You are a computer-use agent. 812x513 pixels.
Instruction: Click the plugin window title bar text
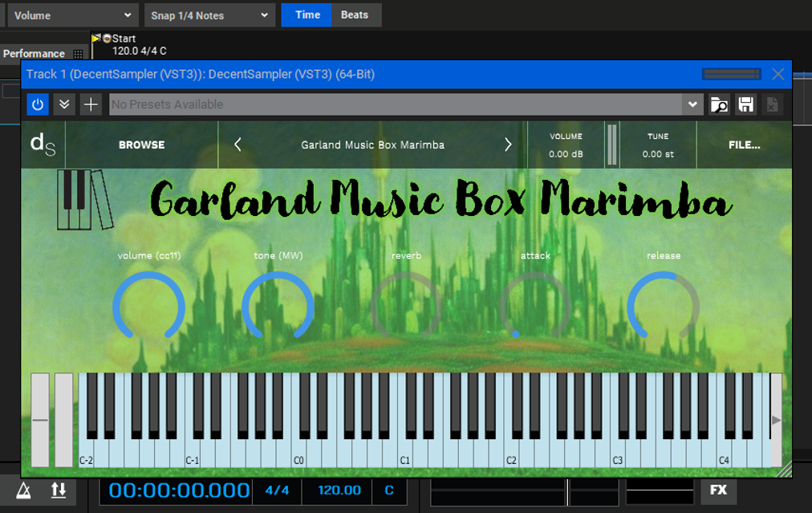201,74
